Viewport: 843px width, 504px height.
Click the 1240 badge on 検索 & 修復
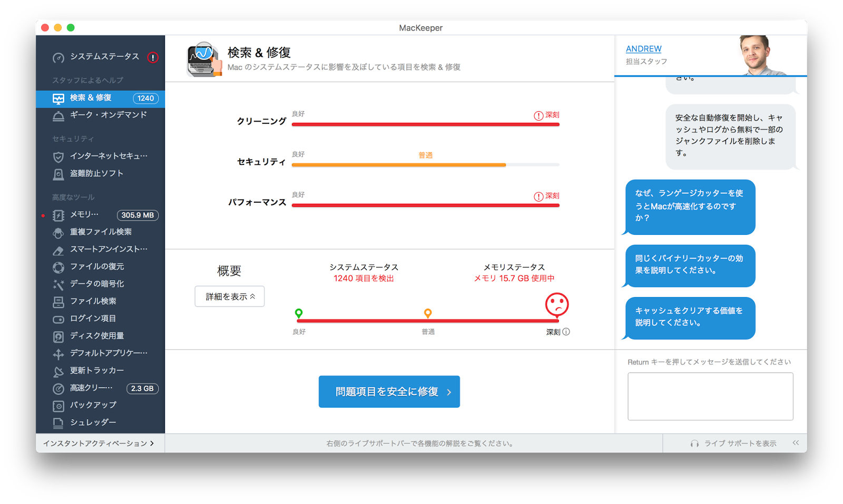click(145, 98)
